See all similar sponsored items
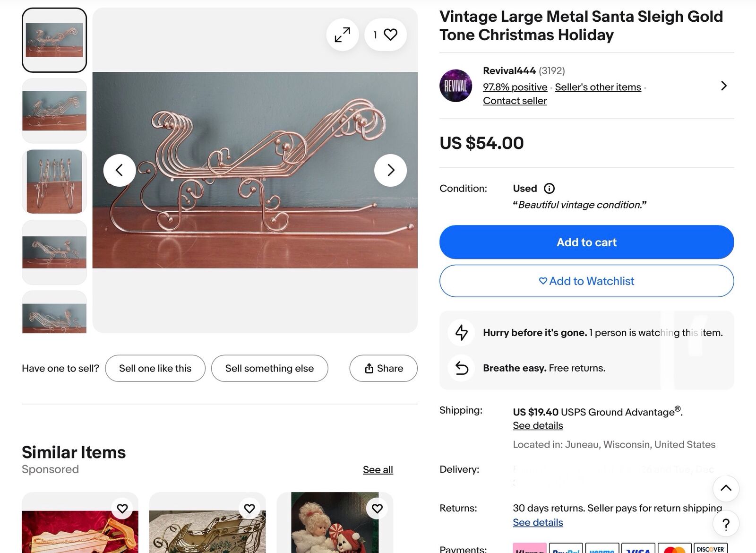The height and width of the screenshot is (553, 756). tap(378, 470)
